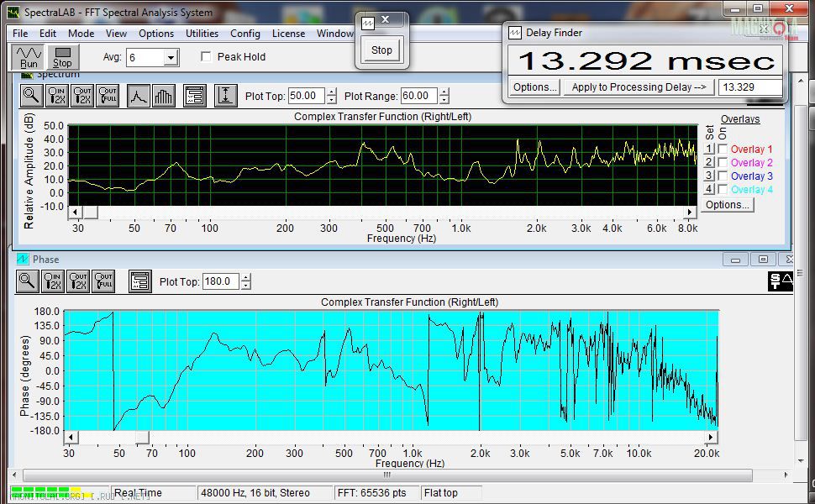Image resolution: width=815 pixels, height=504 pixels.
Task: Click Zoom In 2X in the Spectrum toolbar
Action: click(x=56, y=96)
